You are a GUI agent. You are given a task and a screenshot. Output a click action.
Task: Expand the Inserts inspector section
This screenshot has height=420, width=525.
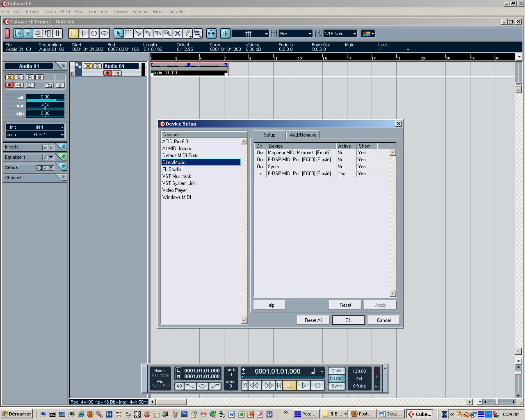[x=62, y=146]
